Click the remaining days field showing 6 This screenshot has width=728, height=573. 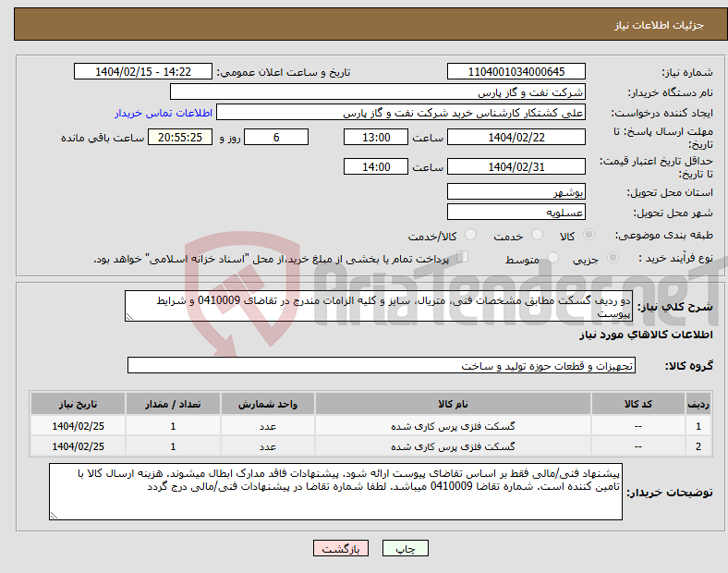(x=276, y=138)
